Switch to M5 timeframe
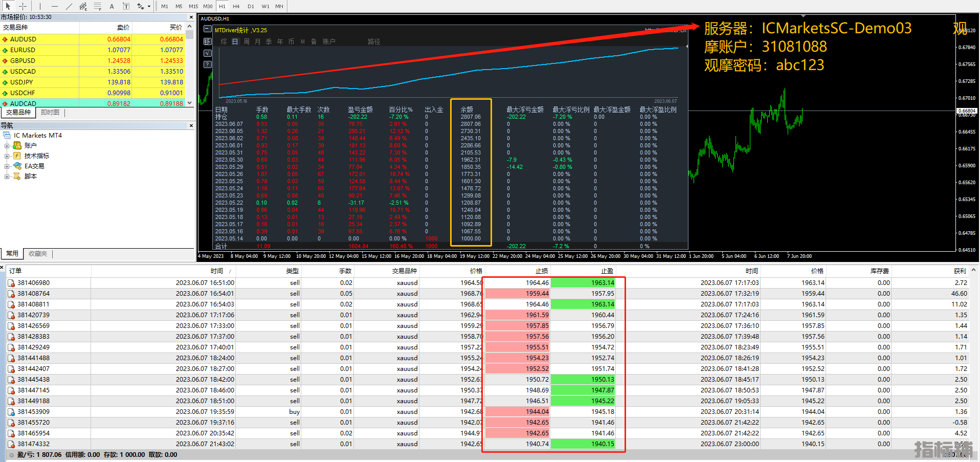Viewport: 980px width, 462px height. [x=179, y=6]
